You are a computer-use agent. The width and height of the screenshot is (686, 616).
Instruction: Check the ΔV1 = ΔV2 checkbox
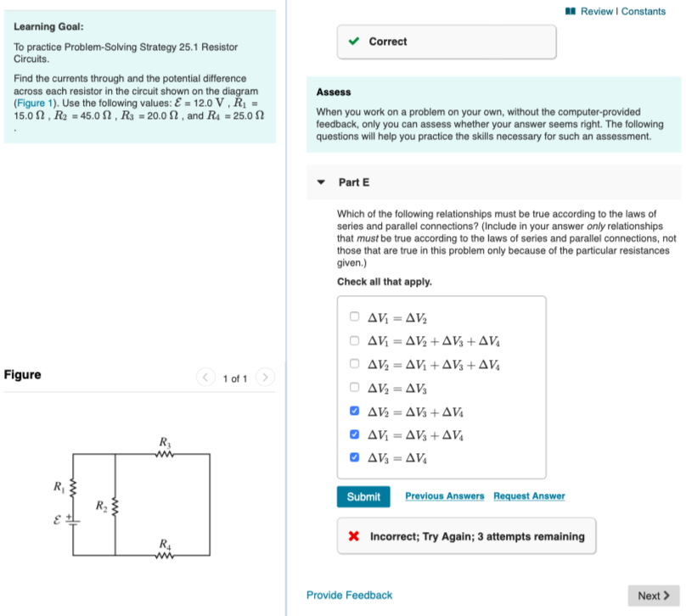[x=354, y=316]
